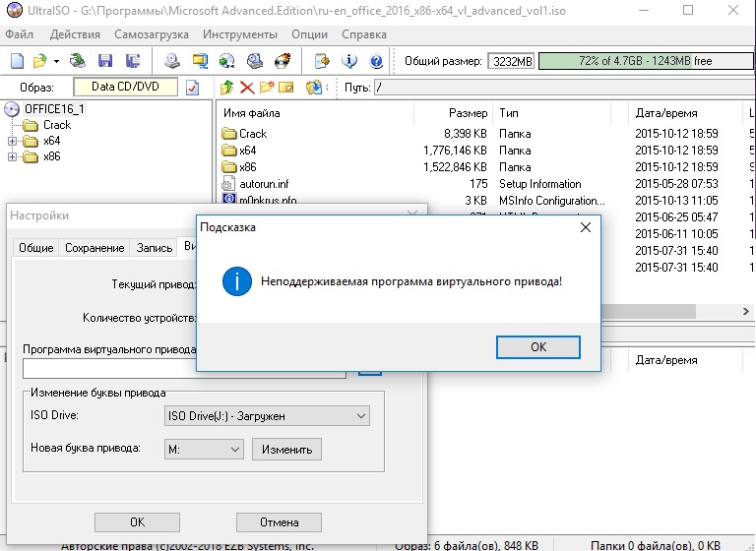Sort by the Тип column header

tap(551, 113)
